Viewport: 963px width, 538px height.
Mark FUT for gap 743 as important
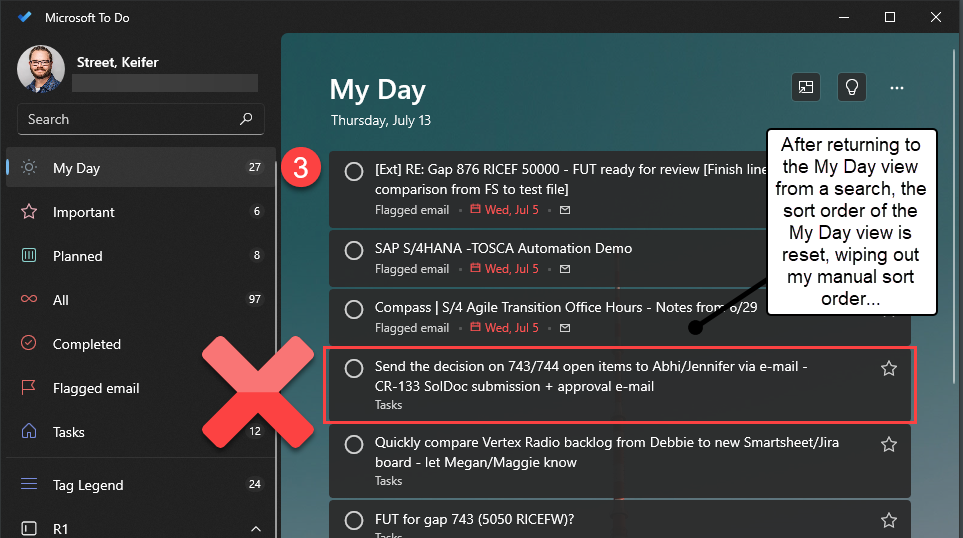pyautogui.click(x=889, y=520)
